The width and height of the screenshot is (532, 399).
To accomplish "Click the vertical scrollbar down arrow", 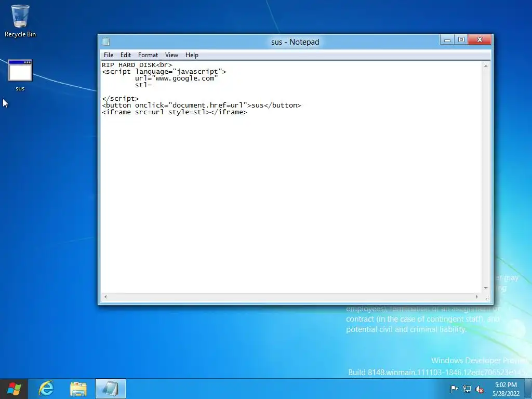I will 486,288.
